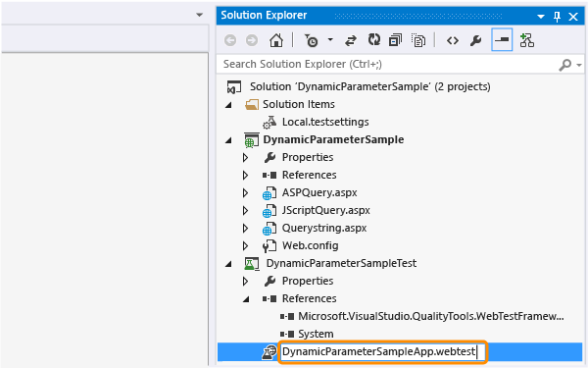Click the Collapse All icon
This screenshot has width=588, height=368.
point(395,40)
